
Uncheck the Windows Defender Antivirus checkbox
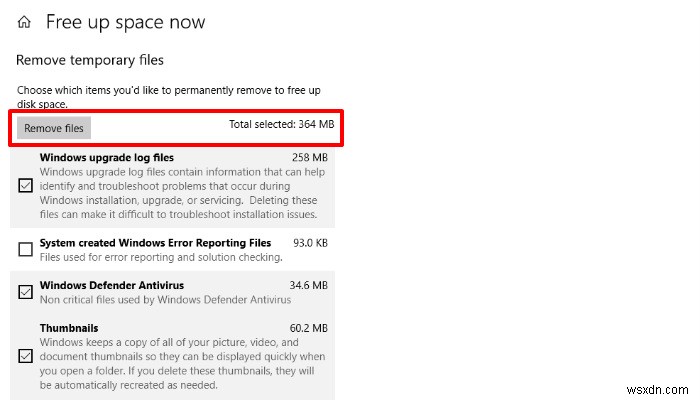26,292
